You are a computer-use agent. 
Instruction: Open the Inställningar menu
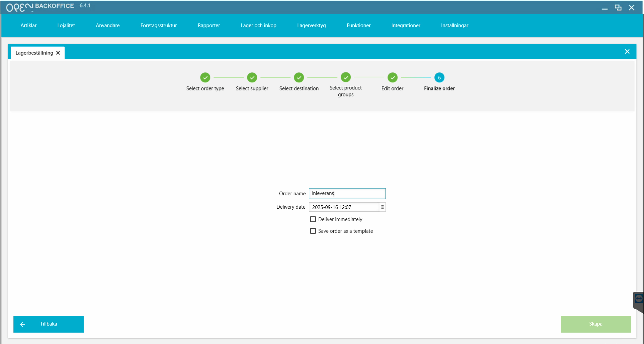454,25
